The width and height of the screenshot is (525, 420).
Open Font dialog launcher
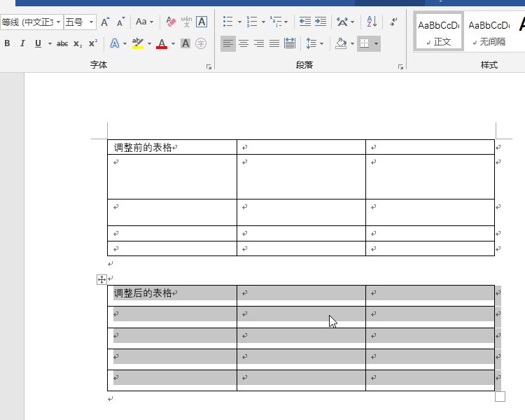tap(209, 67)
